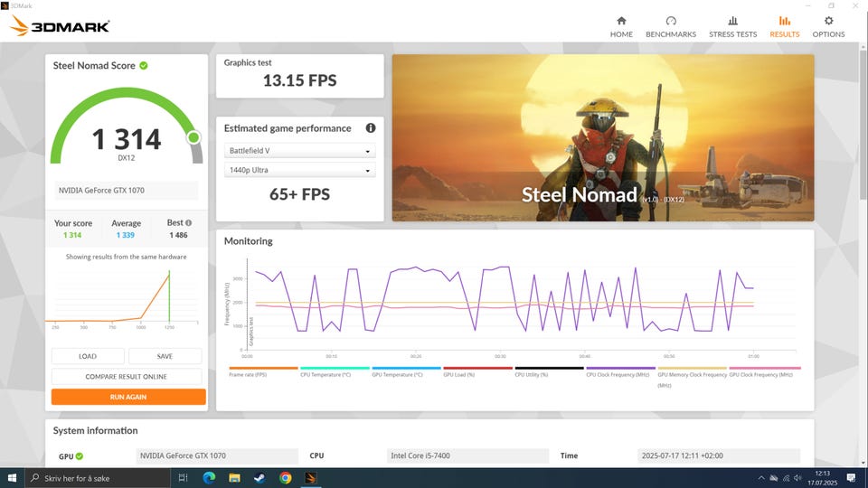The image size is (868, 488).
Task: Click the green checkmark next to GPU
Action: point(80,455)
